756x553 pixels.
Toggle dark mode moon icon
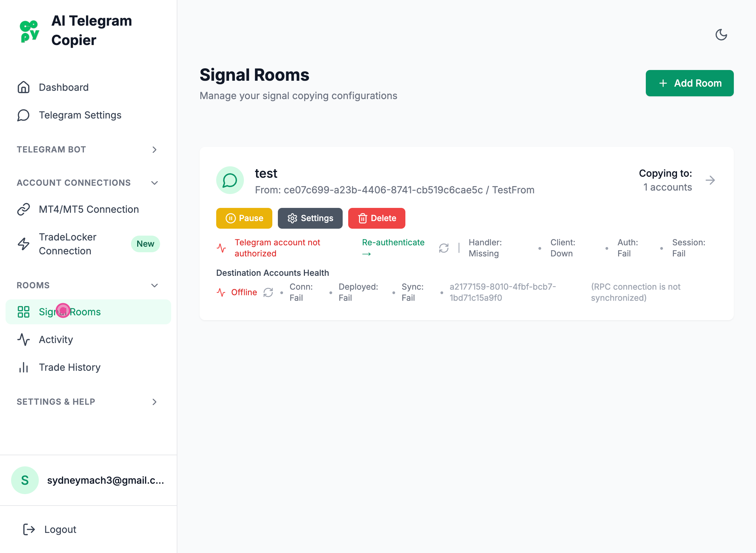pyautogui.click(x=721, y=35)
